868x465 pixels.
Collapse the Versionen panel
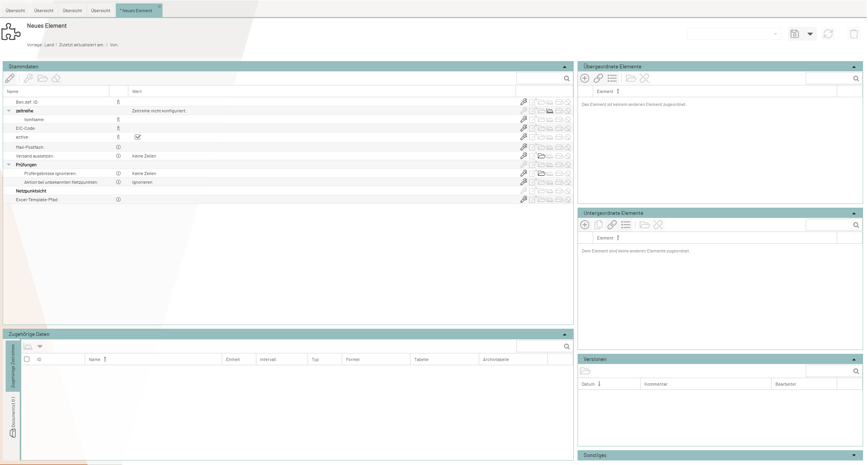(854, 359)
